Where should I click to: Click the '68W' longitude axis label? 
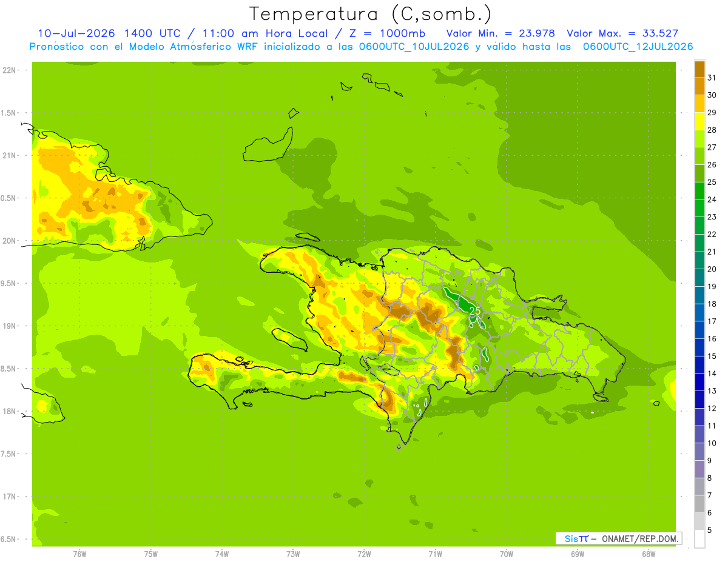(649, 554)
